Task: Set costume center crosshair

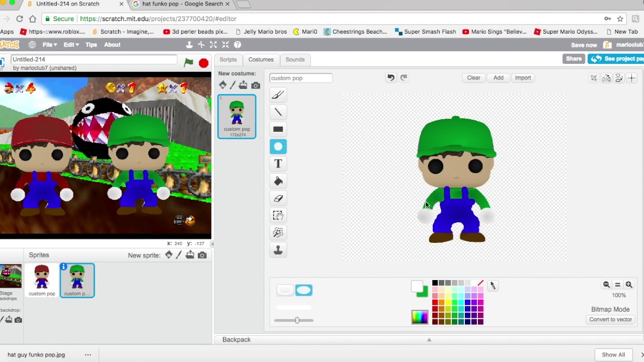Action: click(631, 78)
